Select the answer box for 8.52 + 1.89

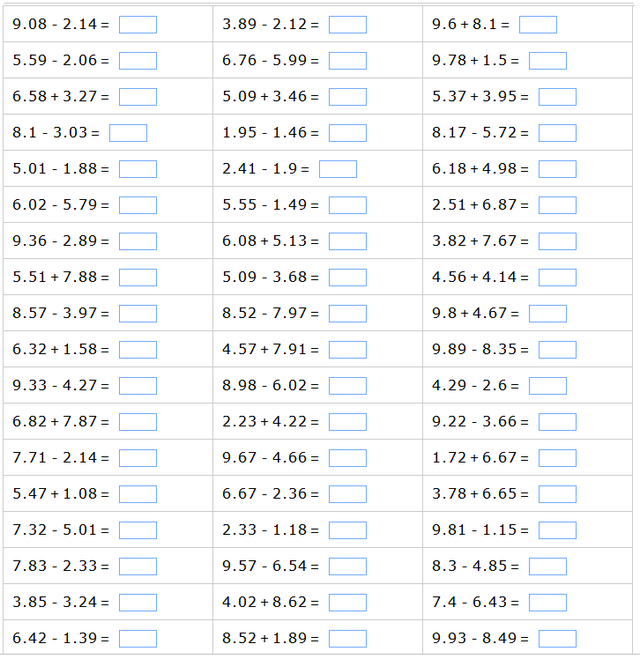pos(348,639)
